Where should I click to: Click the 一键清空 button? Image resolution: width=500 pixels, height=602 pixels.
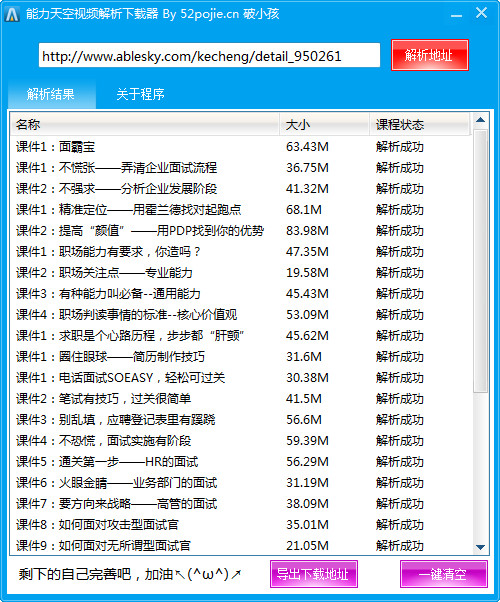click(x=444, y=574)
